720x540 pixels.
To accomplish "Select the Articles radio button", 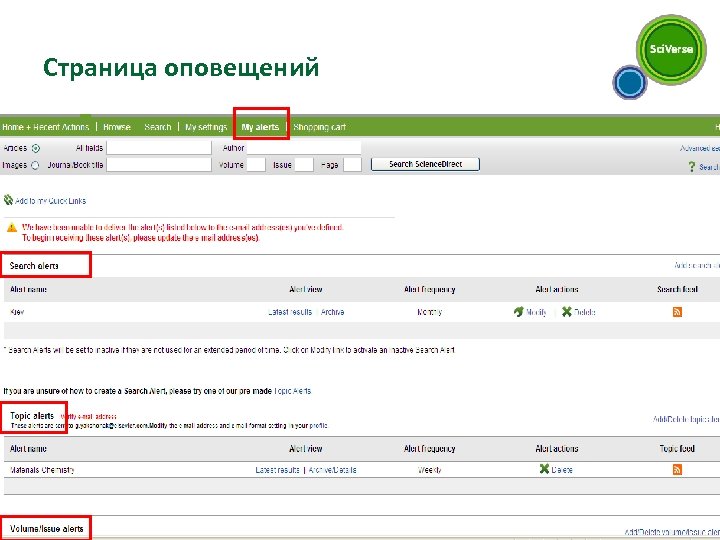I will pos(35,148).
